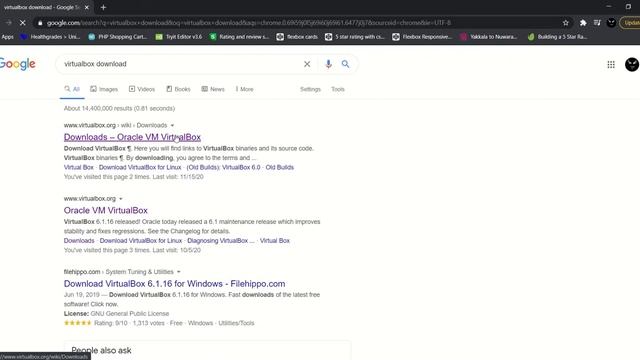Open the Yakkala to Nuwara bookmark
This screenshot has height=360, width=640.
[x=489, y=37]
